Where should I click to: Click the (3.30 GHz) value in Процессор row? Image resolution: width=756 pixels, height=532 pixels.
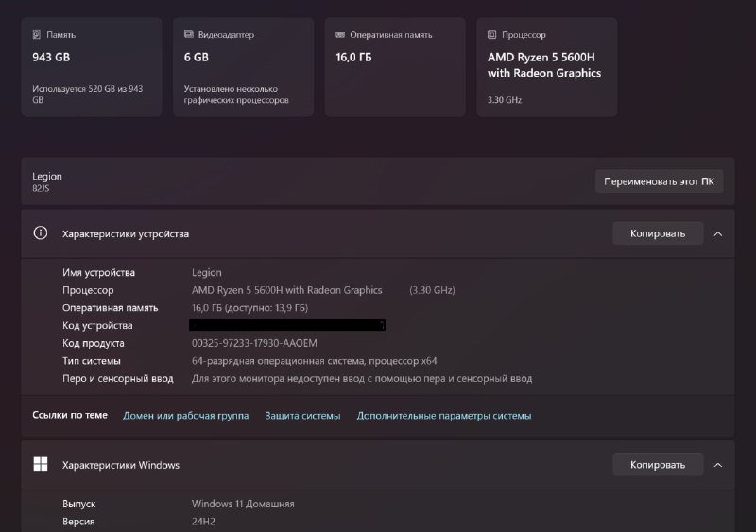pos(432,290)
